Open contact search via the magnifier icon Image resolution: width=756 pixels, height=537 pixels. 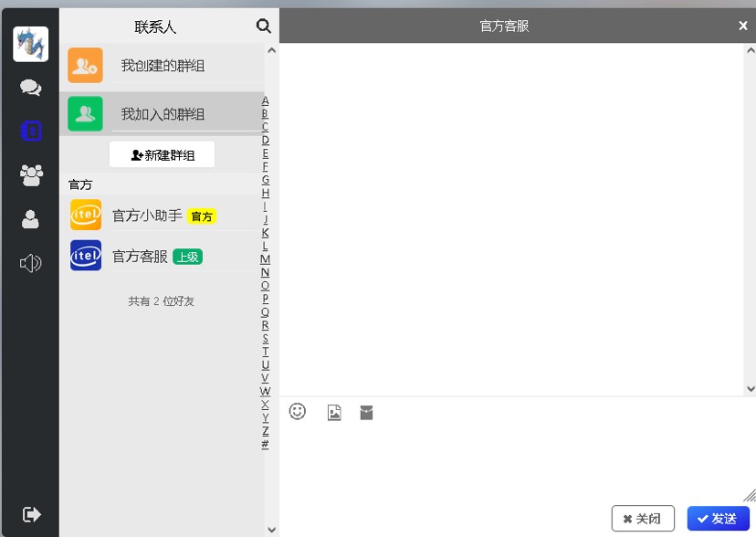(263, 26)
